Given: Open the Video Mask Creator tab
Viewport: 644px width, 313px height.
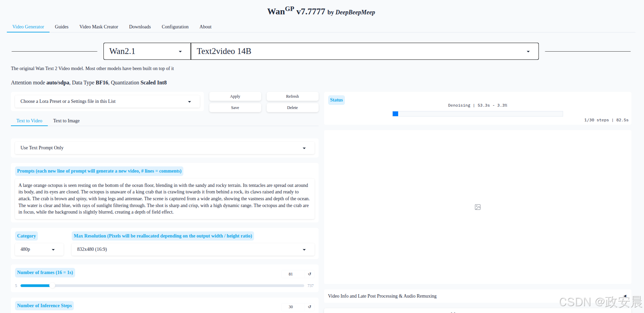Looking at the screenshot, I should coord(99,27).
